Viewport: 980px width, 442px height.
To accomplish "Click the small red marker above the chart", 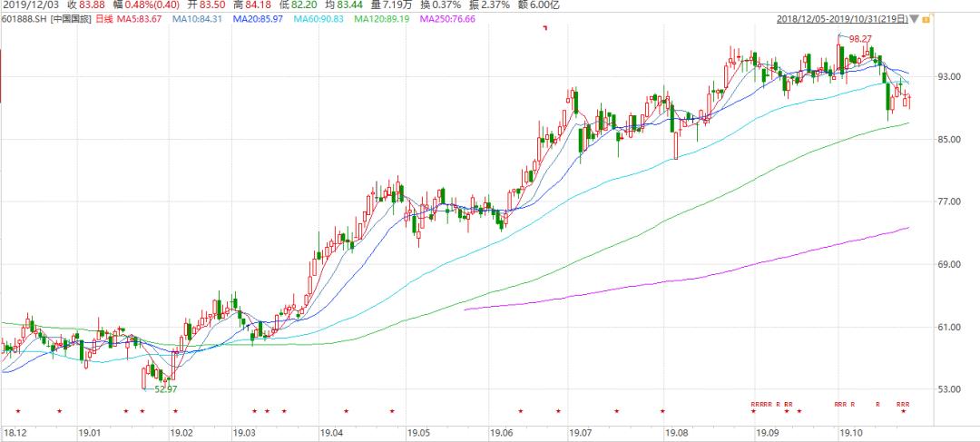I will (x=545, y=27).
